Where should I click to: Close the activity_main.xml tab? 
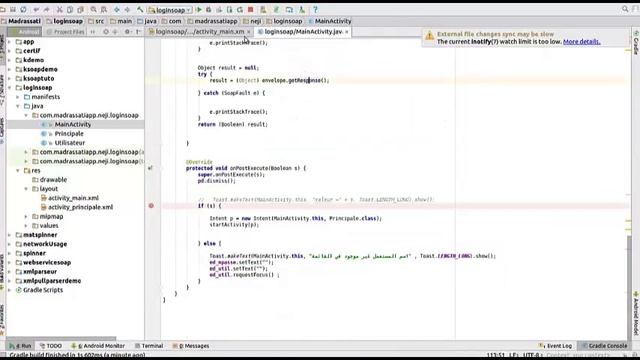249,32
